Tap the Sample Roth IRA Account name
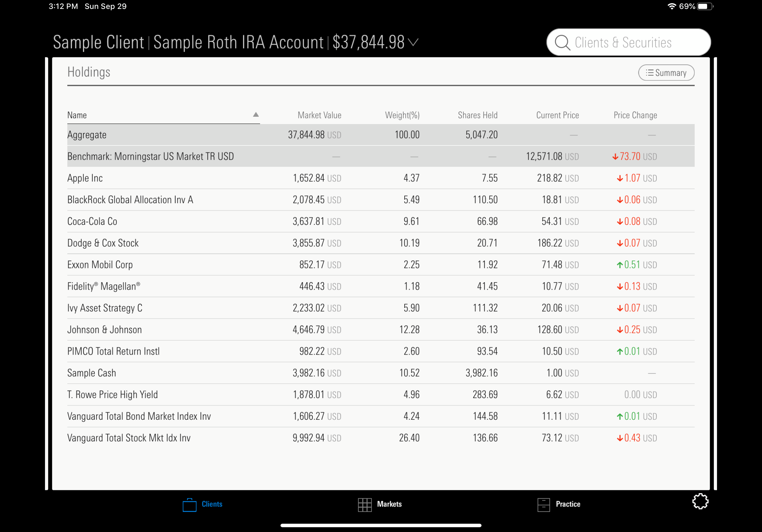This screenshot has height=532, width=762. [x=238, y=42]
